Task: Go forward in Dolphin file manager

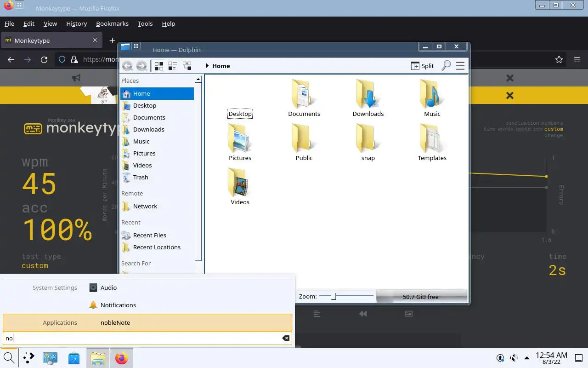Action: [x=141, y=66]
